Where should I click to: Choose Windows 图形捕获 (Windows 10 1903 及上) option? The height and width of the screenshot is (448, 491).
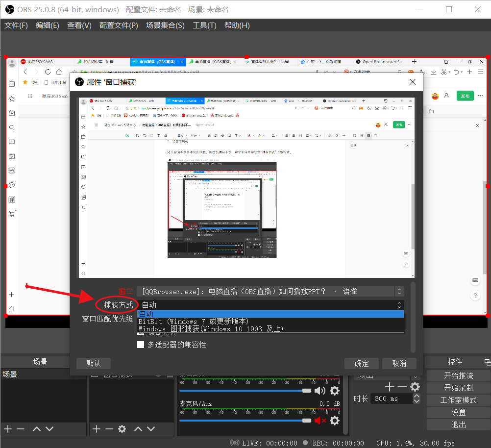click(270, 329)
